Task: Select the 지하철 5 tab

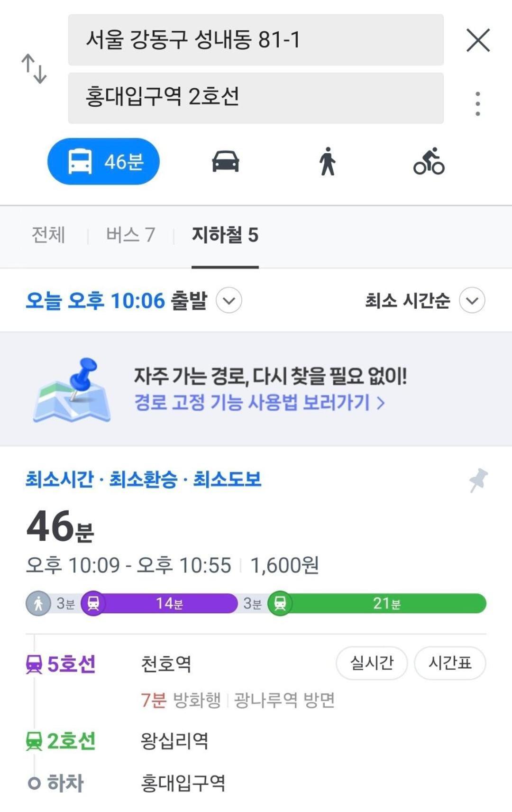Action: [225, 235]
